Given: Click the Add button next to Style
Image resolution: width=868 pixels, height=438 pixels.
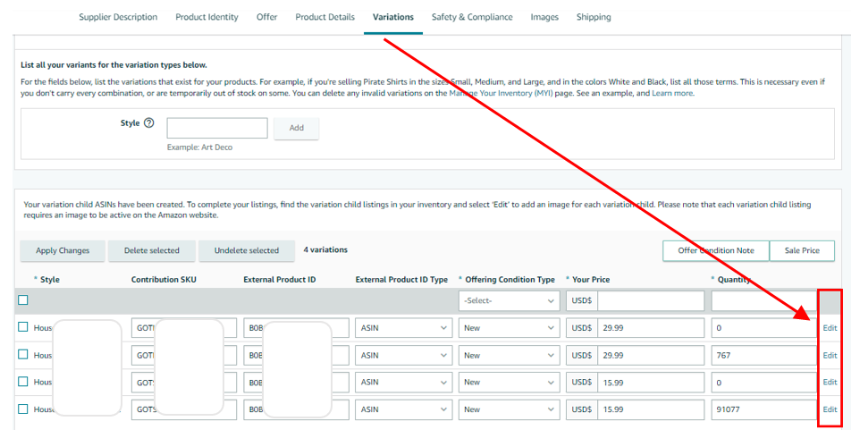Looking at the screenshot, I should pos(296,128).
